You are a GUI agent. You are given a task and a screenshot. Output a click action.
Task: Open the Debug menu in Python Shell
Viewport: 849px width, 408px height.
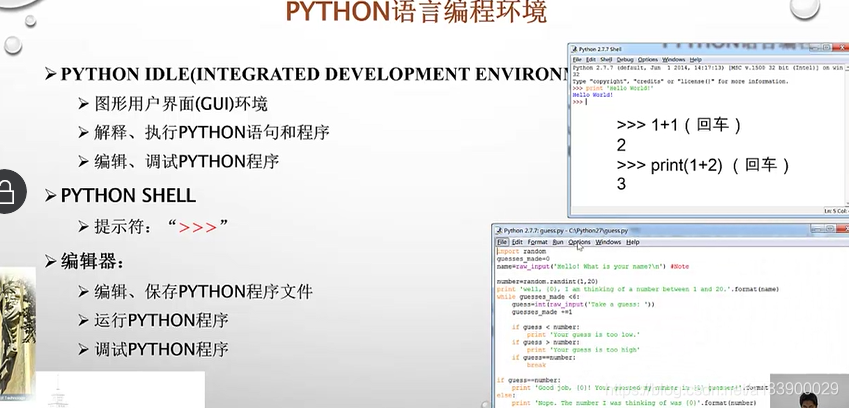tap(625, 60)
